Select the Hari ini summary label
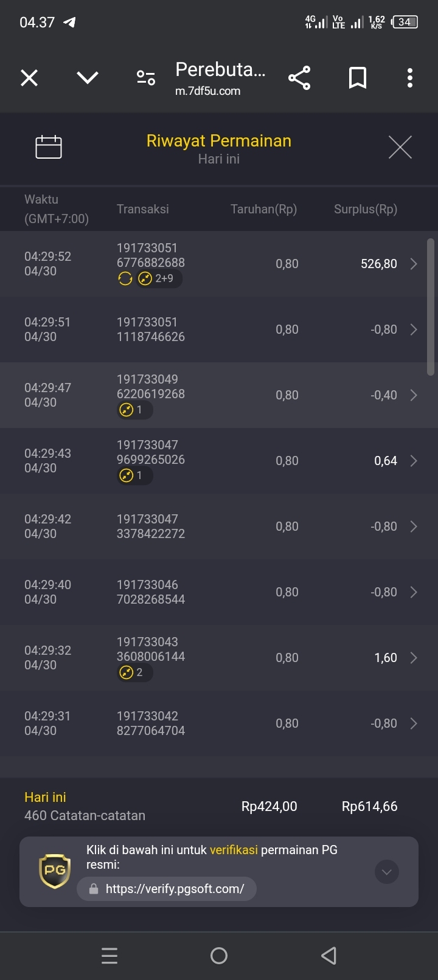The height and width of the screenshot is (980, 438). click(x=45, y=797)
